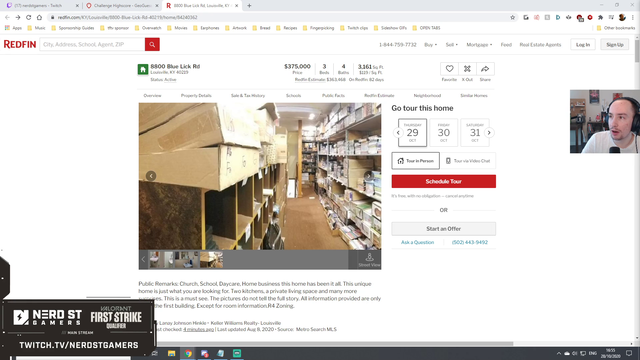640x360 pixels.
Task: Open Real Estate Agents link
Action: click(x=540, y=45)
